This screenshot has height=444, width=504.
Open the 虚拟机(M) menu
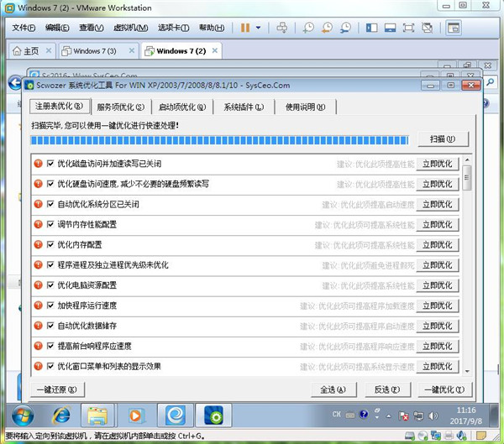coord(131,28)
